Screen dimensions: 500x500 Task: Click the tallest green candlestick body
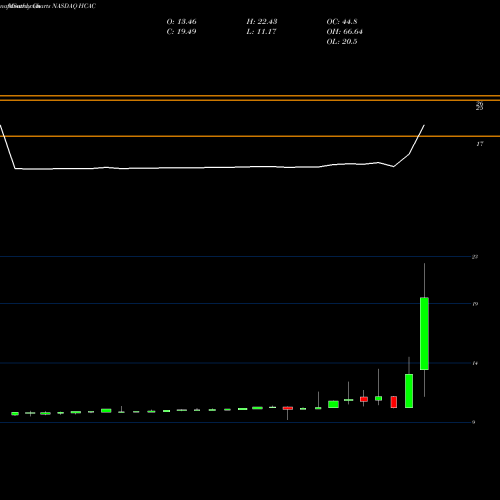click(424, 334)
